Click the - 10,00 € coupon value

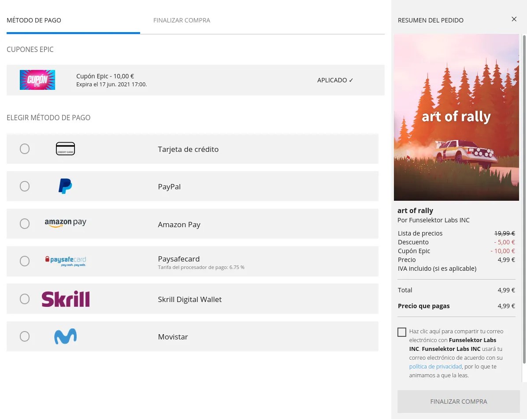[x=503, y=251]
